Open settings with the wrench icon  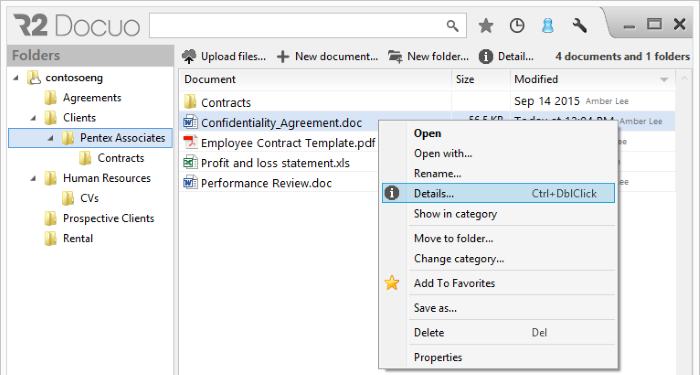(579, 25)
